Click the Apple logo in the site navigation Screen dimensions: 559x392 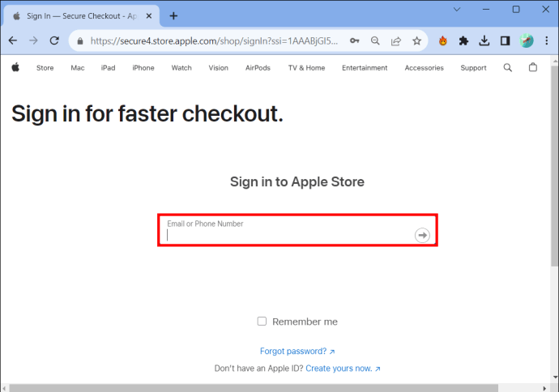15,67
